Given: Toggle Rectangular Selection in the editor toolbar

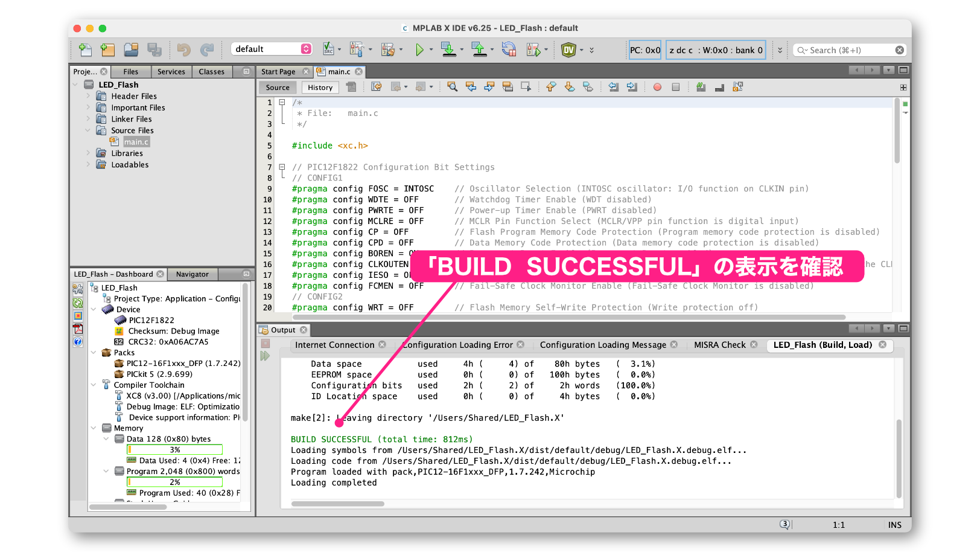Looking at the screenshot, I should 526,87.
